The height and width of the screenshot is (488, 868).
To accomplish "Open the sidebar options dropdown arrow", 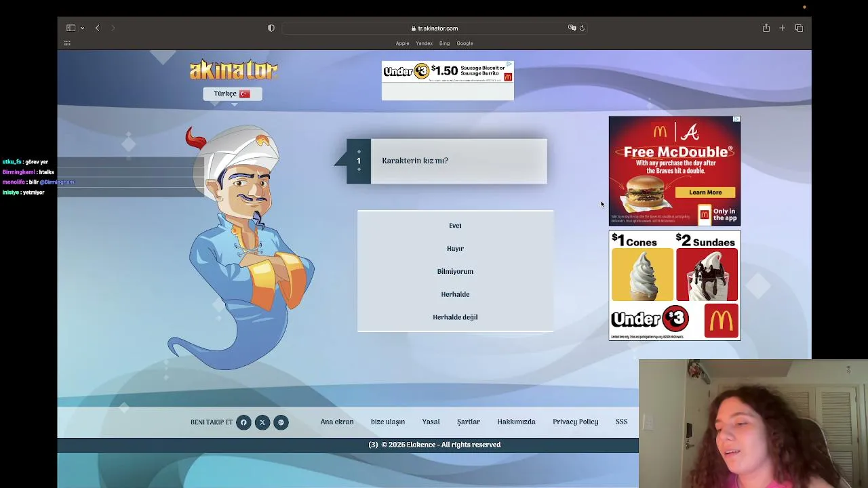I will point(82,28).
